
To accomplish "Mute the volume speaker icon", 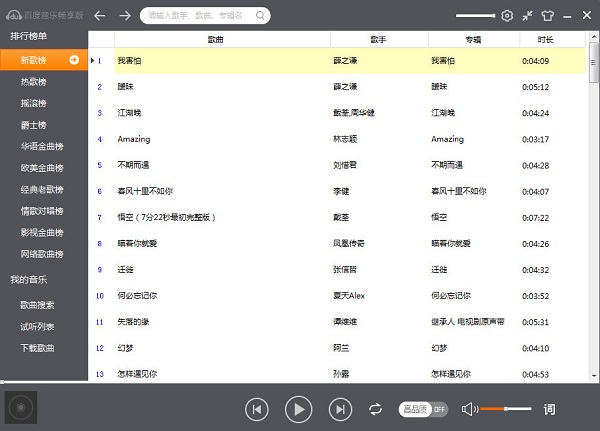I will [x=466, y=409].
